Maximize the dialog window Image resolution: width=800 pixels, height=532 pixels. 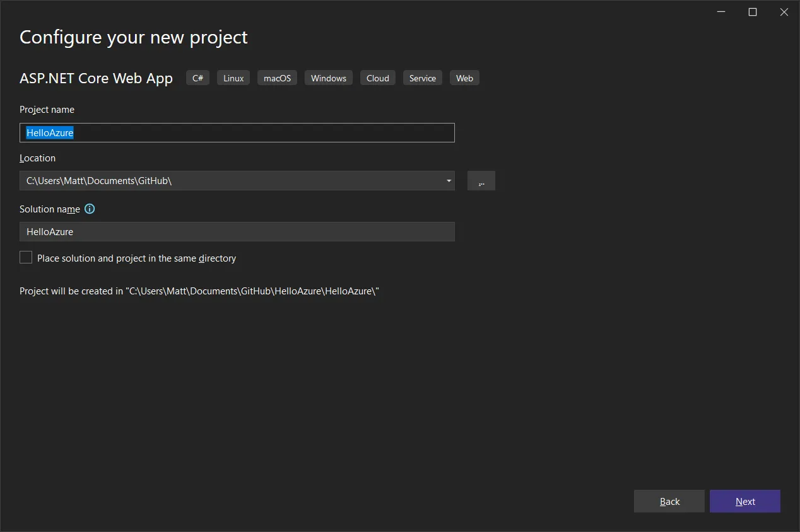753,12
